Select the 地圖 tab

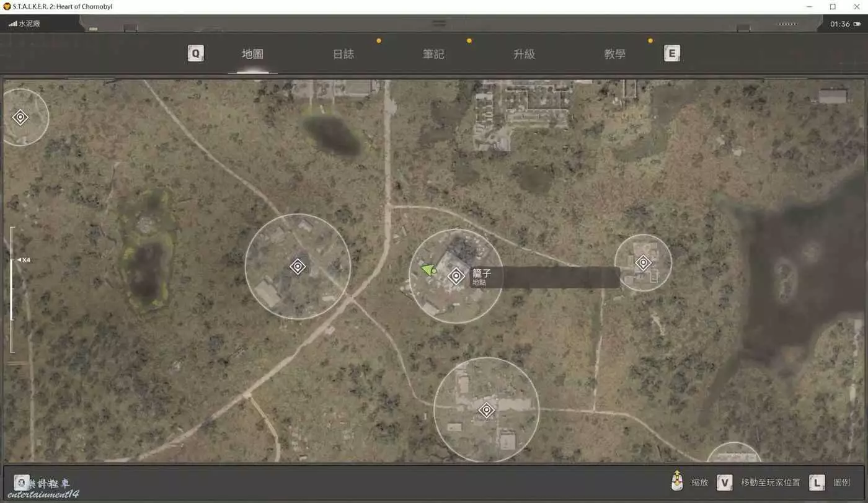point(252,54)
